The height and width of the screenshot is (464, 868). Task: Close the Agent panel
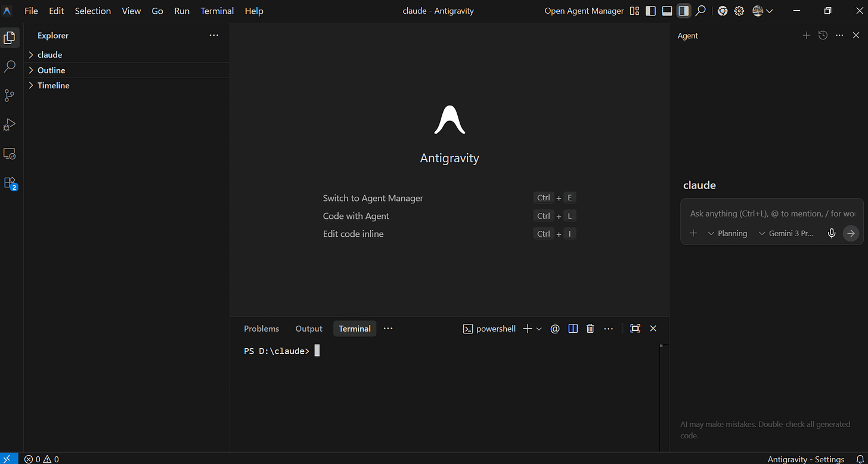856,36
